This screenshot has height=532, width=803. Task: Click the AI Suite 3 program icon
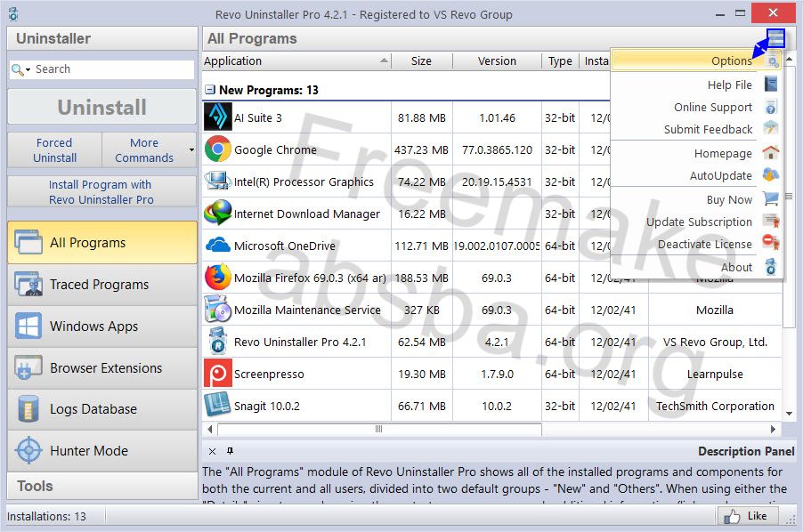click(x=217, y=117)
